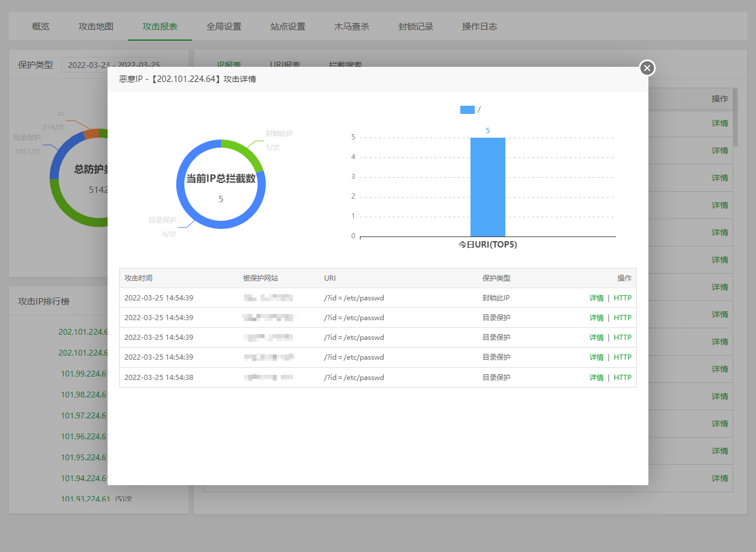This screenshot has width=756, height=552.
Task: Close the attack details popup
Action: [x=647, y=68]
